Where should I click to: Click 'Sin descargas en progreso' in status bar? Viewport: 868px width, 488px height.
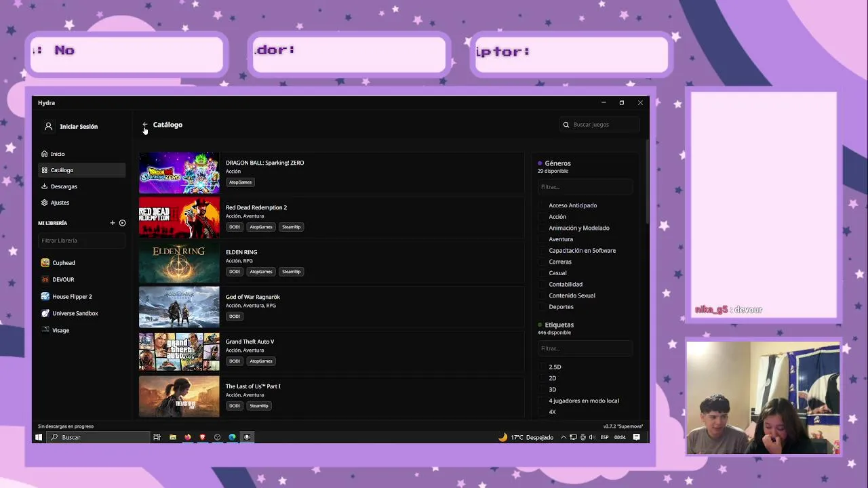66,426
